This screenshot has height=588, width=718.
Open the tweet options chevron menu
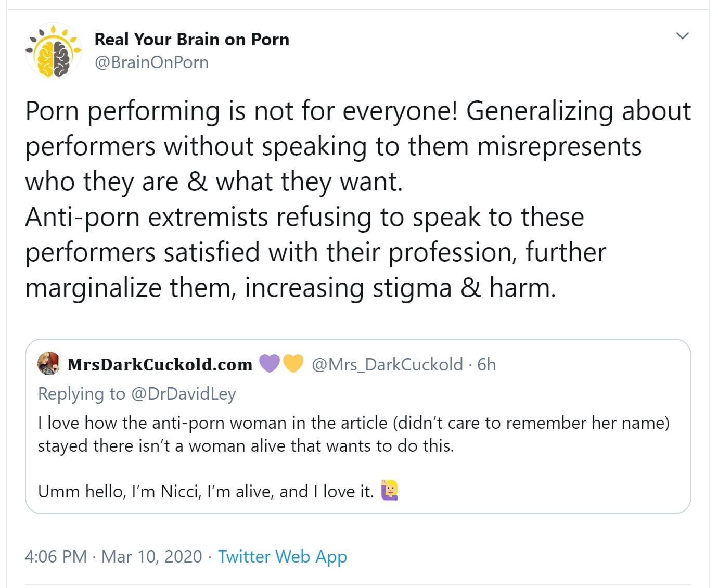(682, 36)
